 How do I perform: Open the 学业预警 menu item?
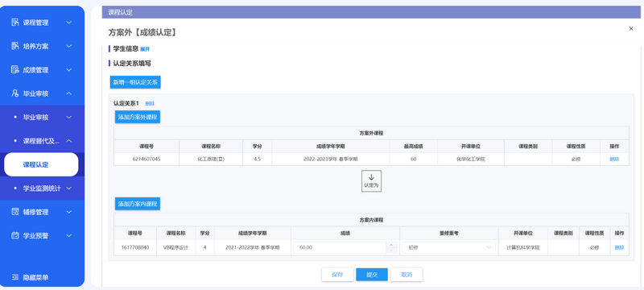(x=35, y=236)
